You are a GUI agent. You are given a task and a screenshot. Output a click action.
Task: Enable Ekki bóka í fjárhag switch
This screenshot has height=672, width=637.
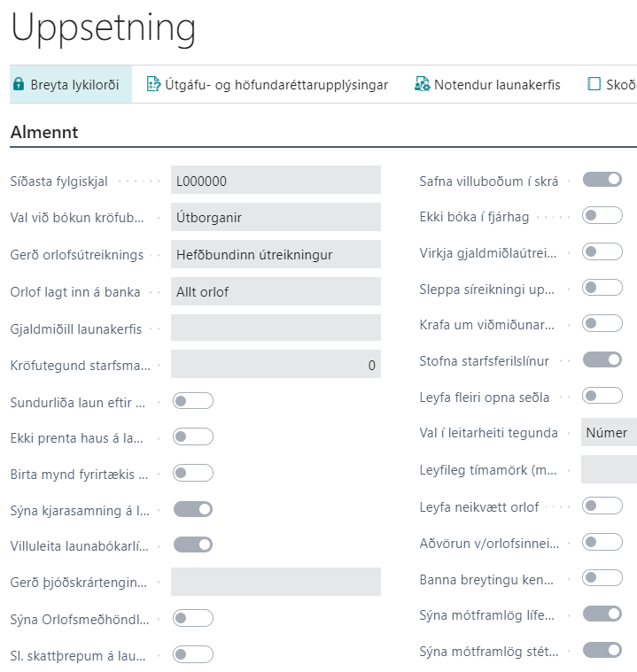tap(602, 215)
